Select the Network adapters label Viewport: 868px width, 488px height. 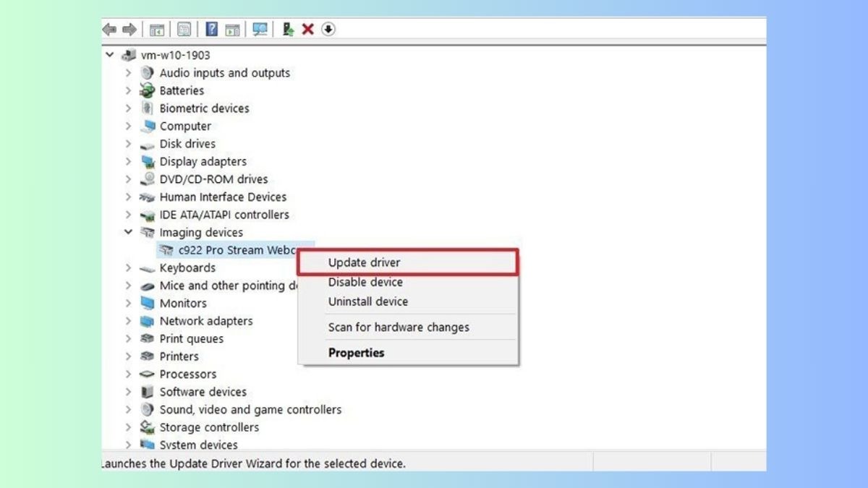pos(206,321)
